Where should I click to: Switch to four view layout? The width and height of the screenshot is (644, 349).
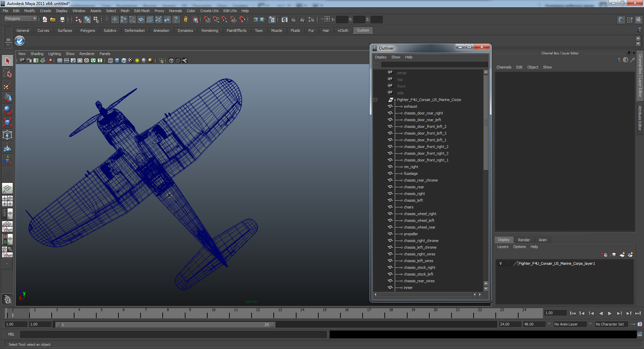(x=7, y=201)
